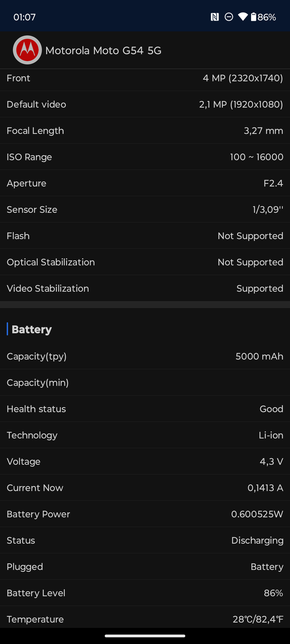Select the Focal Length row

[x=145, y=131]
